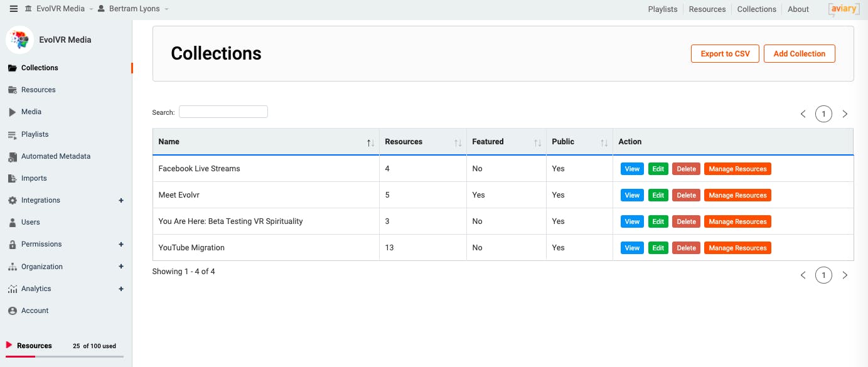
Task: Click the Resources usage progress bar
Action: (x=65, y=356)
